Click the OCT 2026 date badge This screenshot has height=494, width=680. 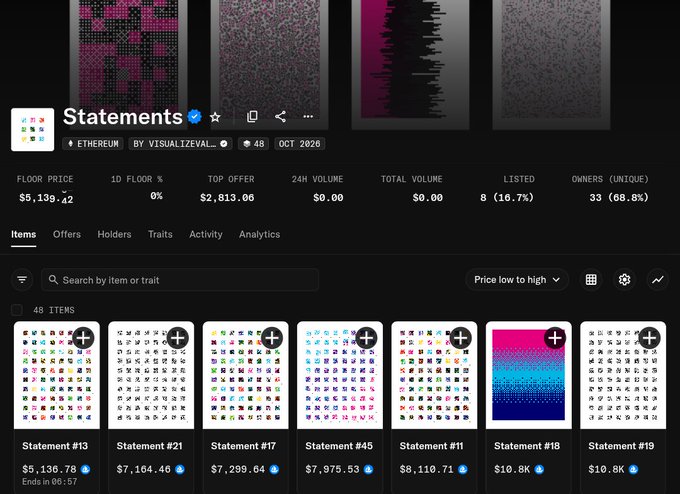coord(299,144)
